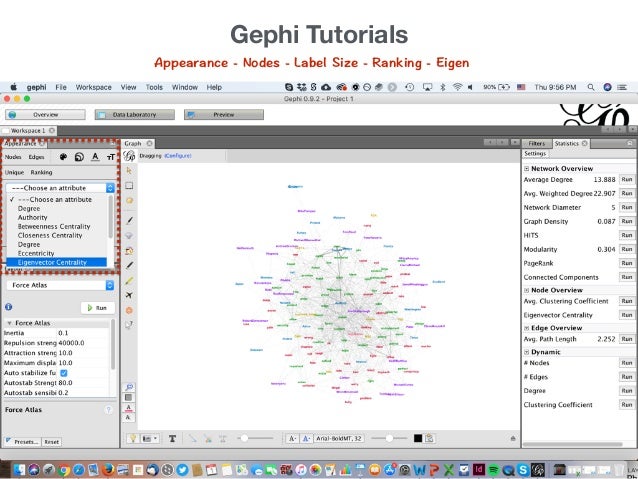Open Spotify from the Dock
Image resolution: width=638 pixels, height=479 pixels.
click(x=493, y=470)
